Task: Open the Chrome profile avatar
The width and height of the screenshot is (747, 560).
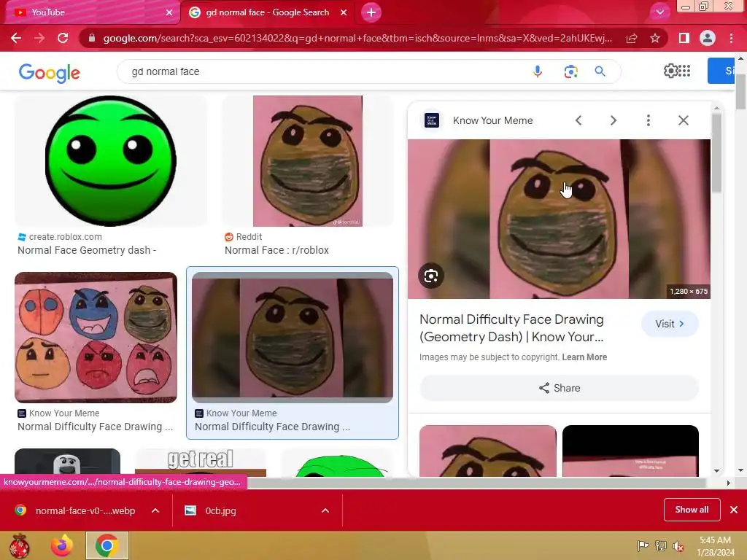Action: click(708, 38)
